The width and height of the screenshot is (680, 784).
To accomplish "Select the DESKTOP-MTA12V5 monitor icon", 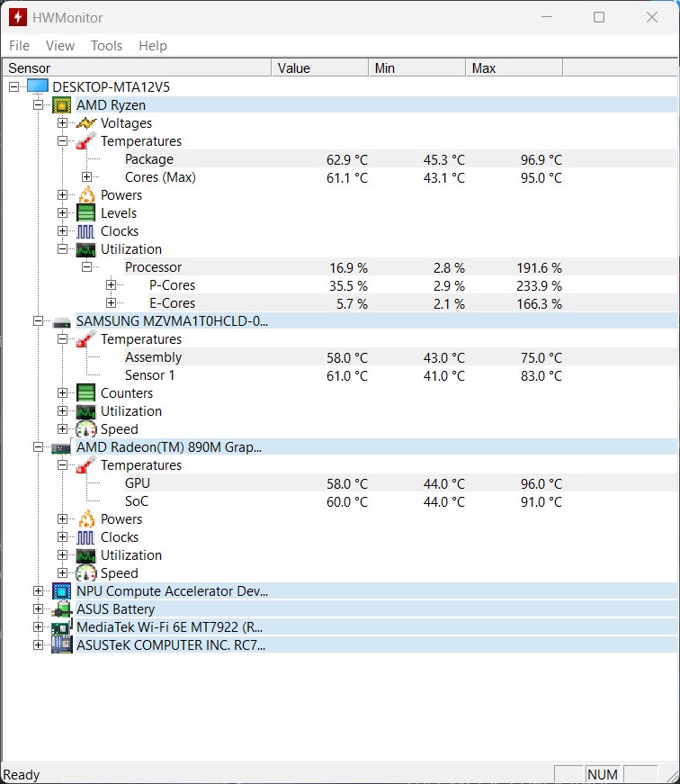I will pyautogui.click(x=38, y=86).
